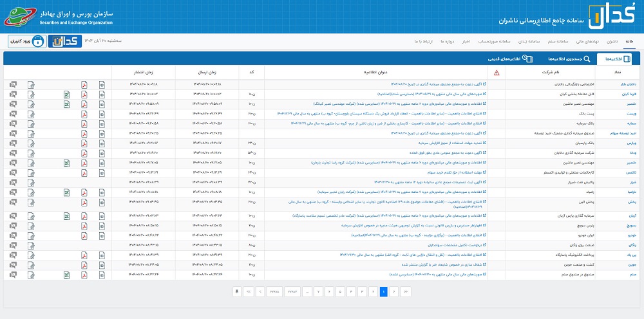
Task: Download the Excel file for the خزامیا row
Action: 66,193
